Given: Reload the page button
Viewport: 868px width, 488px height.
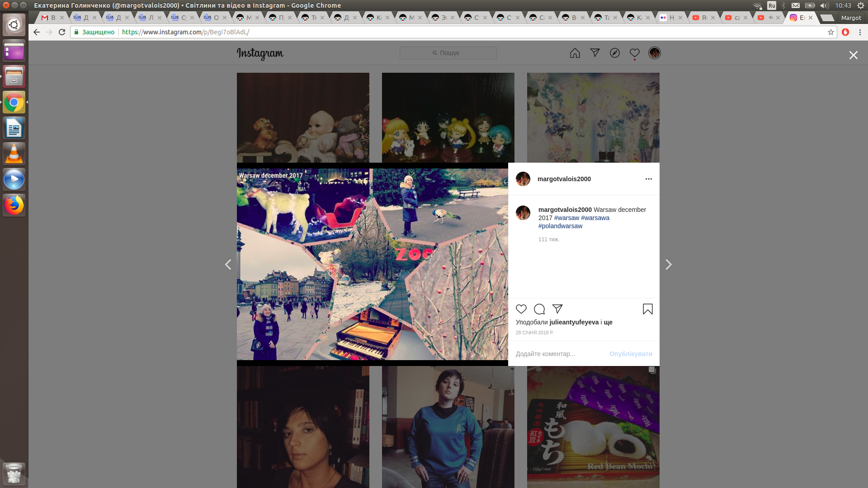Looking at the screenshot, I should pos(62,32).
